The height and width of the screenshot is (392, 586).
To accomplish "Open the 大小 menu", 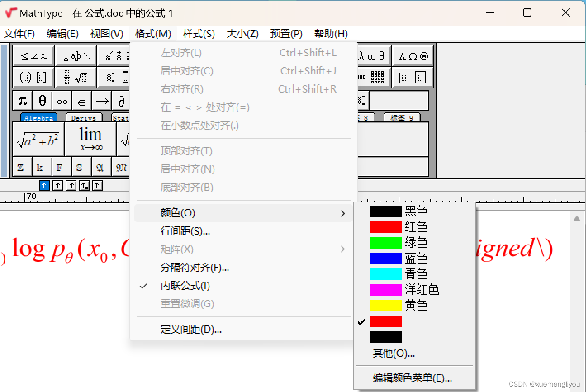I will 242,34.
